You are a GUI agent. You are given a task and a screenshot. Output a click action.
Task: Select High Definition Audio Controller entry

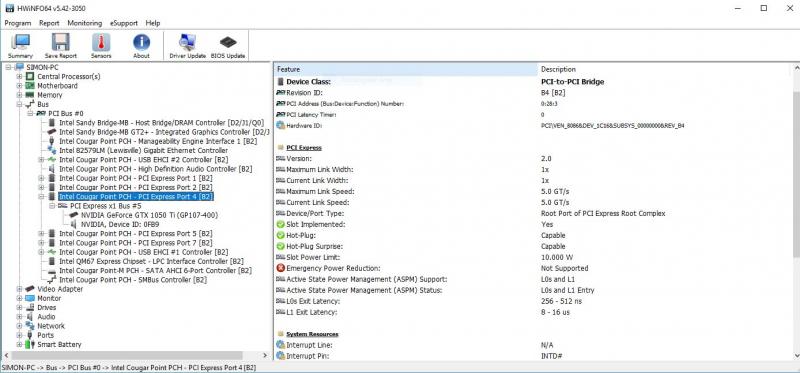point(156,169)
